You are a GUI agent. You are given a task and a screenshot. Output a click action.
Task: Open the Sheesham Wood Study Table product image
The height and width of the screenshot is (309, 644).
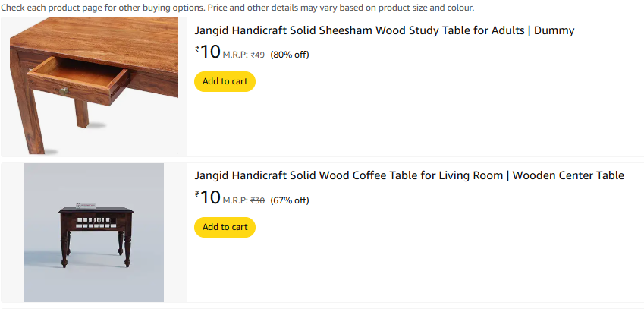94,86
